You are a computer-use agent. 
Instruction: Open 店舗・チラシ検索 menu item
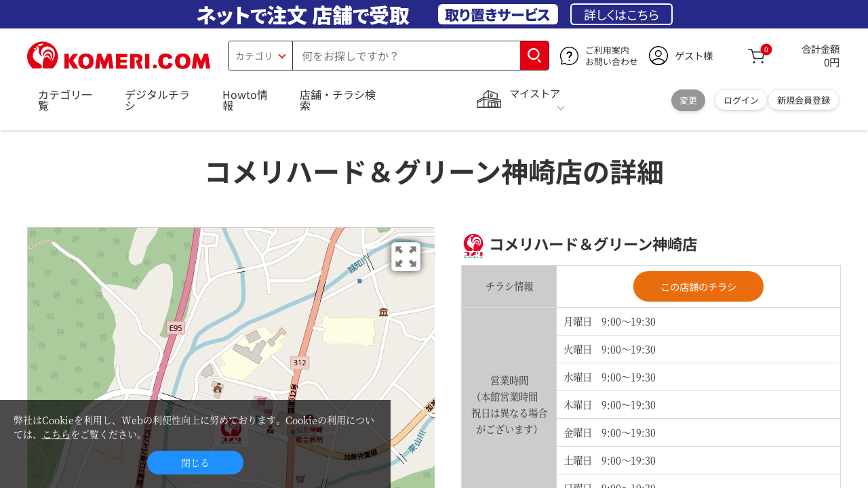338,100
